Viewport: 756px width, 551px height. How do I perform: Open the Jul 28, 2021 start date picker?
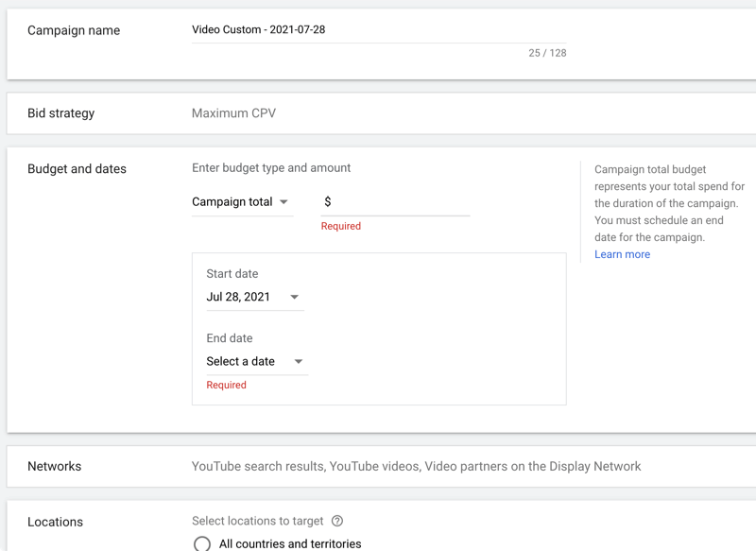click(x=255, y=297)
